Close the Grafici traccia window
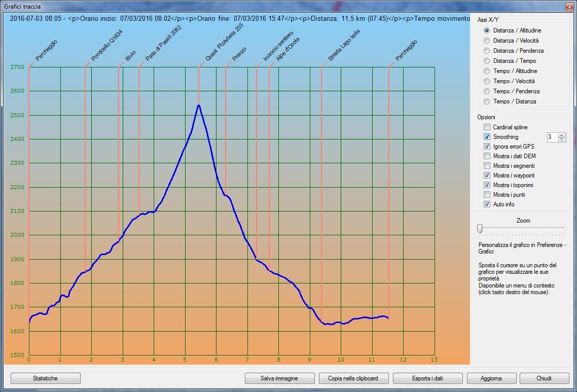 (567, 7)
